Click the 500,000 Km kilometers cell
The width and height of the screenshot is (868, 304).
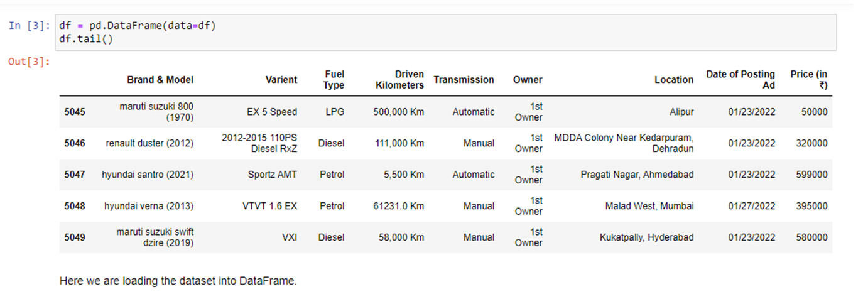point(398,112)
